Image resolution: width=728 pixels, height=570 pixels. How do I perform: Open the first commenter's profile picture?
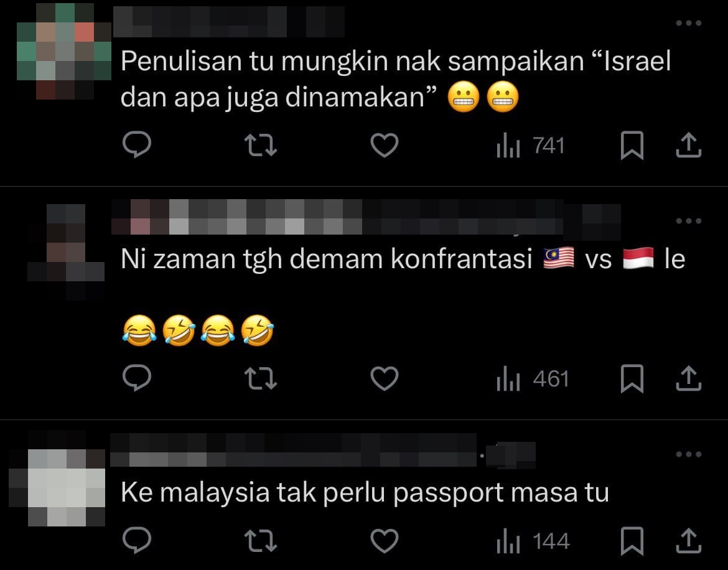(x=65, y=51)
